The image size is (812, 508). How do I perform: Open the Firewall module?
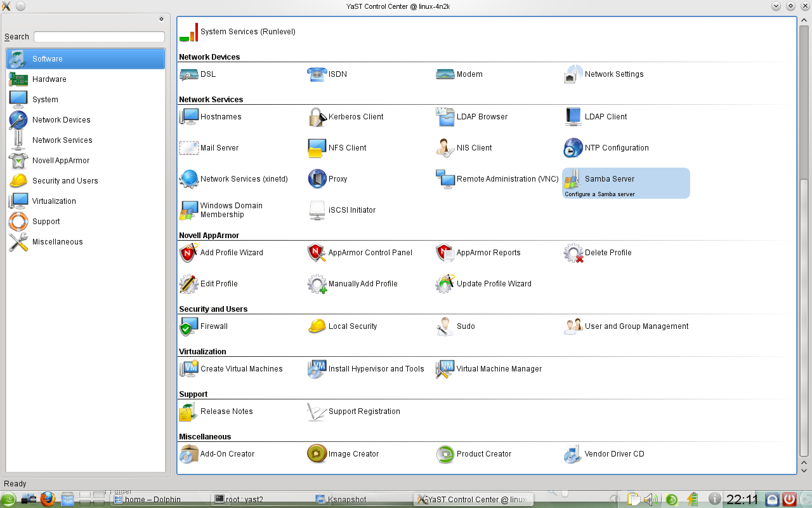pos(203,326)
